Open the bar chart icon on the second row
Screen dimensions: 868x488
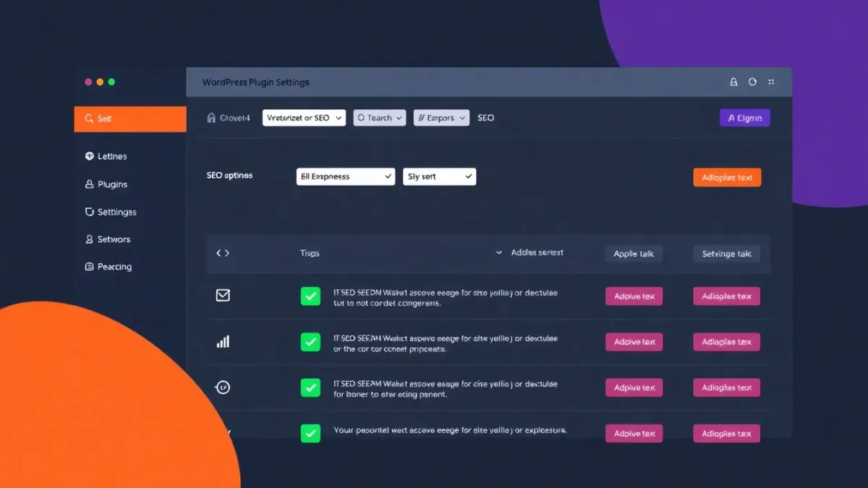[x=223, y=341]
